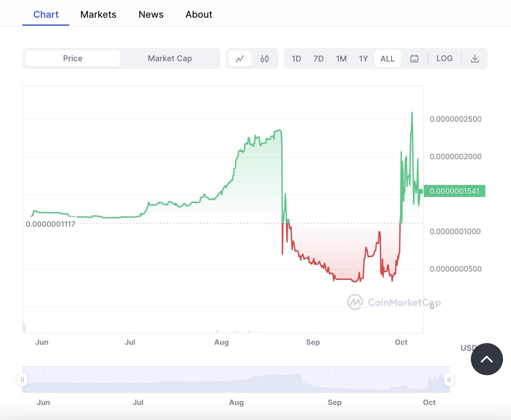Enable LOG scale
Screen dimensions: 511x420
click(x=444, y=59)
